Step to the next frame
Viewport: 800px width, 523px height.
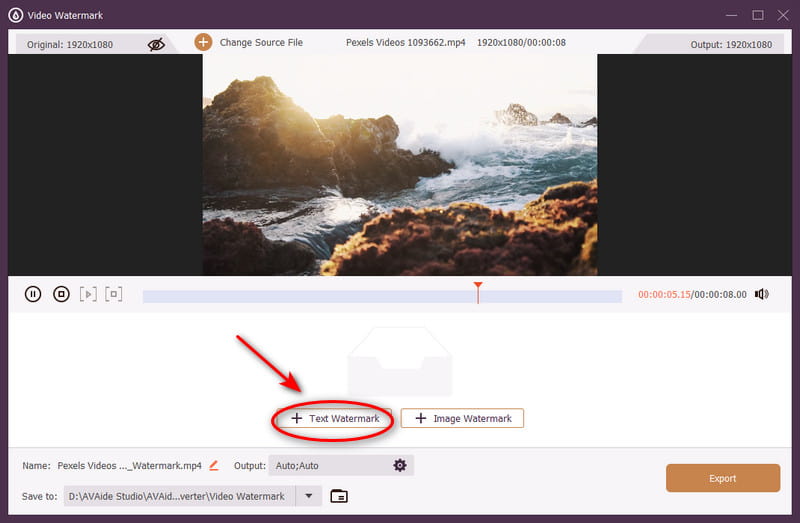tap(88, 294)
